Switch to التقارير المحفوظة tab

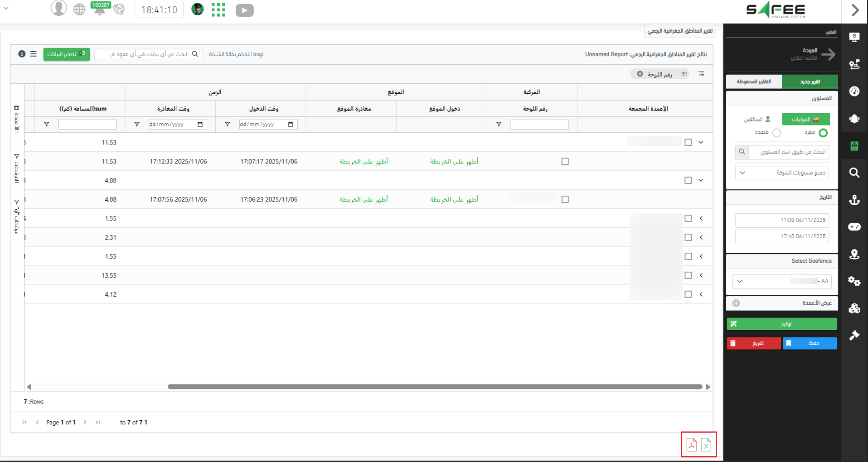[754, 82]
